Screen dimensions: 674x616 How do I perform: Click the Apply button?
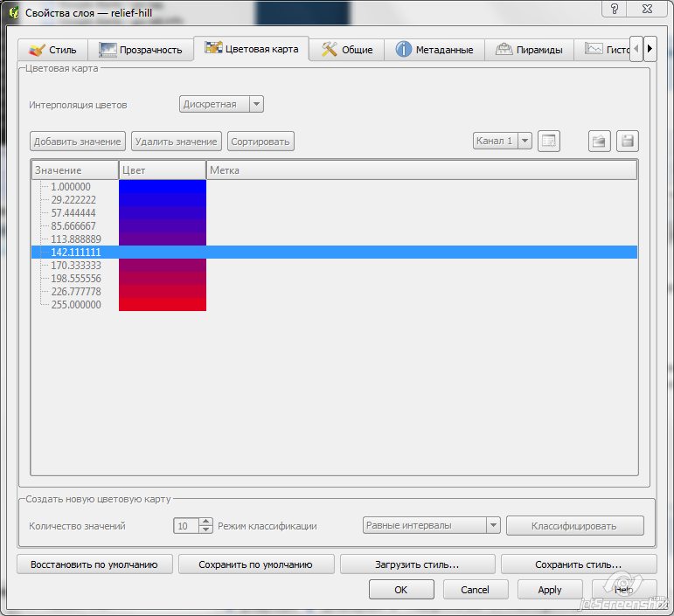[550, 590]
